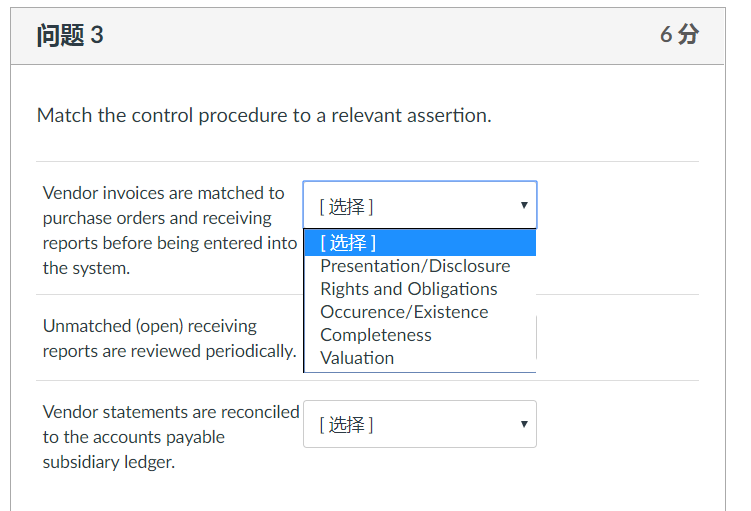The height and width of the screenshot is (511, 751).
Task: Open the dropdown for vendor statements reconciled
Action: [420, 424]
